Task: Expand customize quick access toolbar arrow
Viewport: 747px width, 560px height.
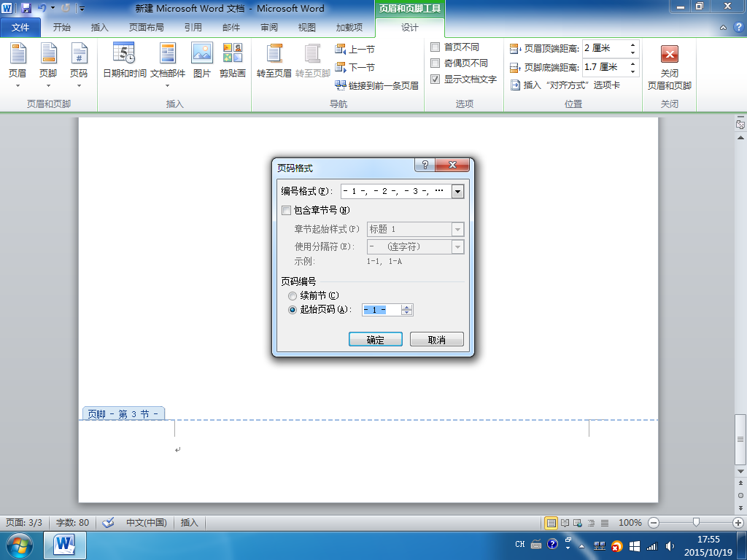Action: click(x=82, y=8)
